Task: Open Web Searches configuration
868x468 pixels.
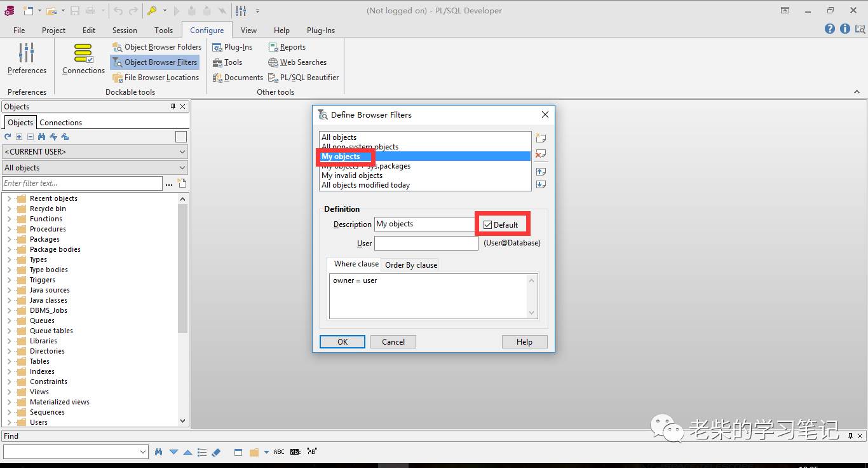Action: pos(297,62)
